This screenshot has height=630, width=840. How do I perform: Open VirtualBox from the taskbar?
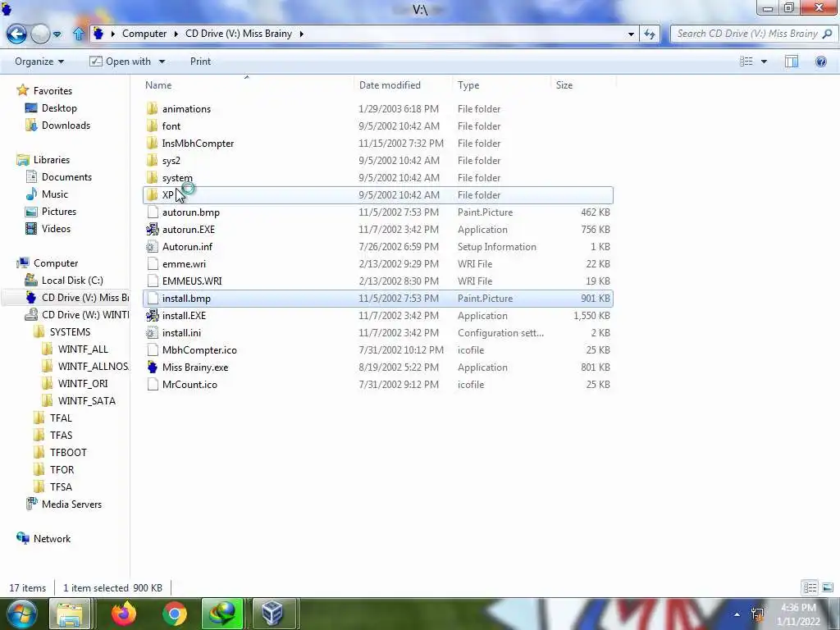coord(272,614)
